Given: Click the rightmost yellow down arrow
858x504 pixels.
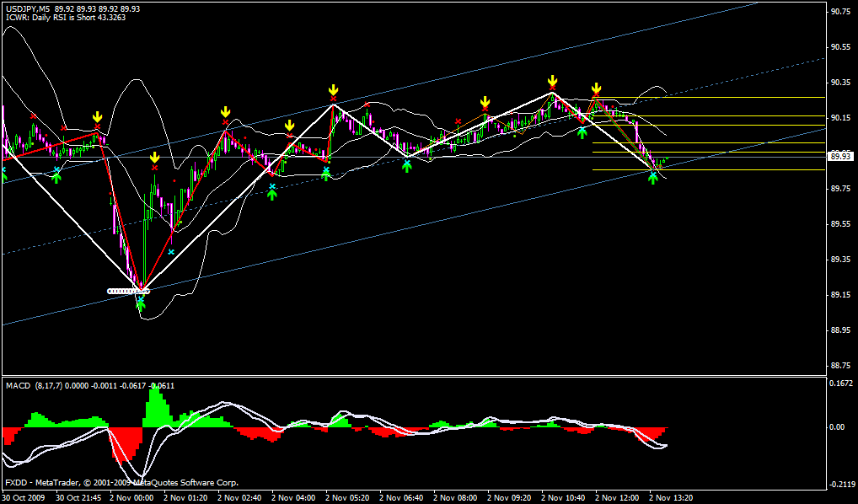Looking at the screenshot, I should pyautogui.click(x=597, y=88).
